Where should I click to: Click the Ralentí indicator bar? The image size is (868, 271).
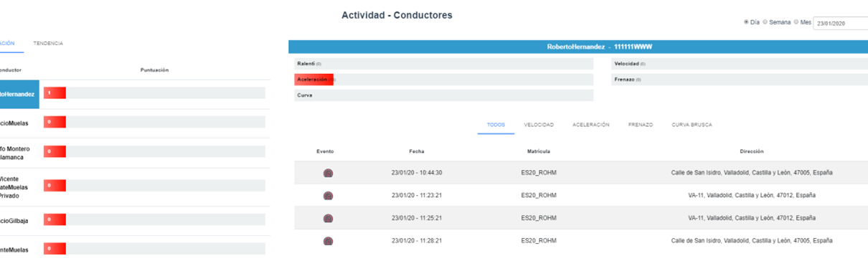pos(444,64)
